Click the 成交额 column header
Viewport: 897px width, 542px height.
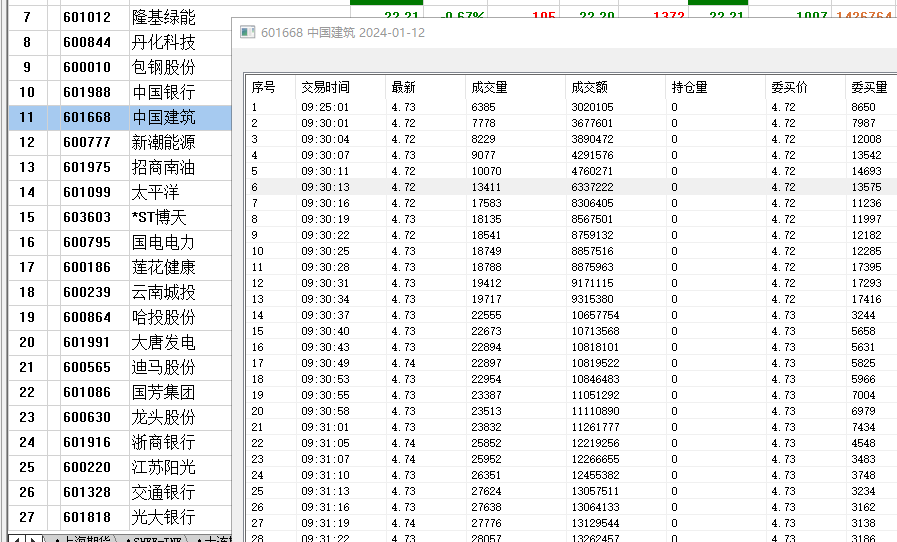(x=589, y=88)
